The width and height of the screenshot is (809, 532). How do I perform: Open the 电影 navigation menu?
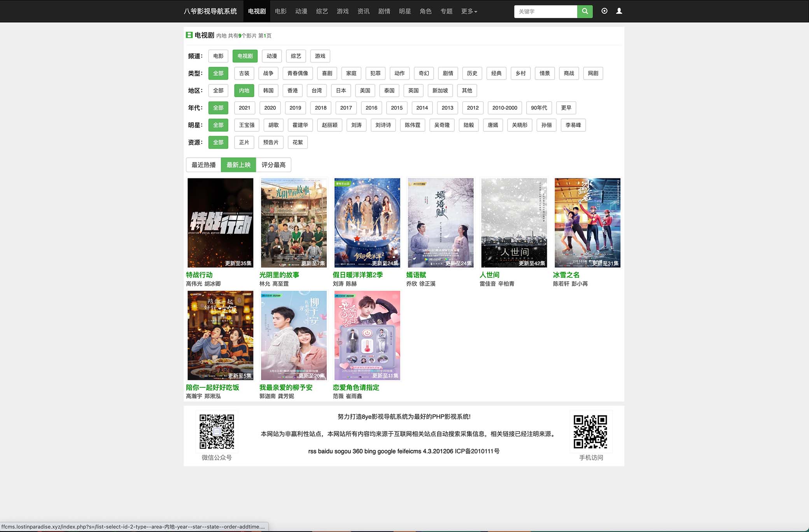[280, 11]
